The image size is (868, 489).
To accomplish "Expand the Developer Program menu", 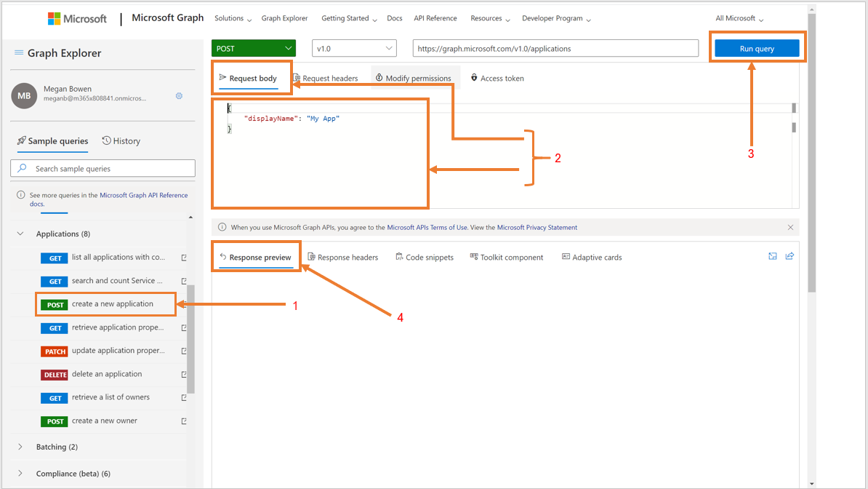I will pos(556,18).
